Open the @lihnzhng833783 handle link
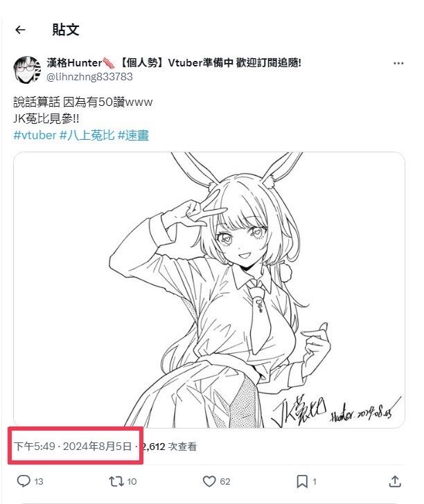Viewport: 424px width, 504px height. 89,77
